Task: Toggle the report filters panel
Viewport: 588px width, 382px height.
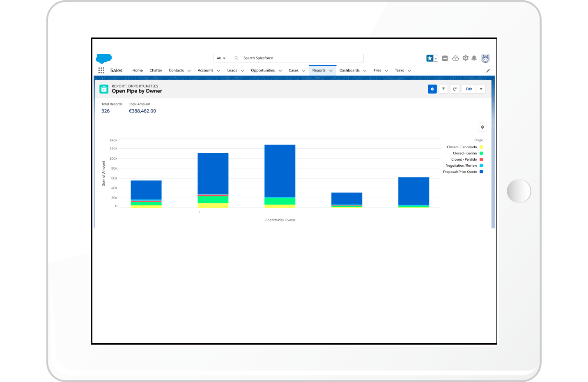Action: click(x=443, y=89)
